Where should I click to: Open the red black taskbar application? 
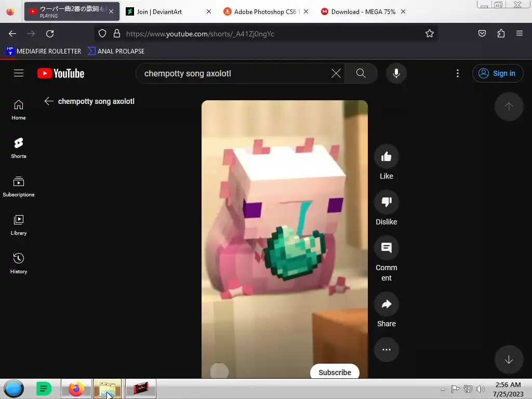[x=141, y=389]
